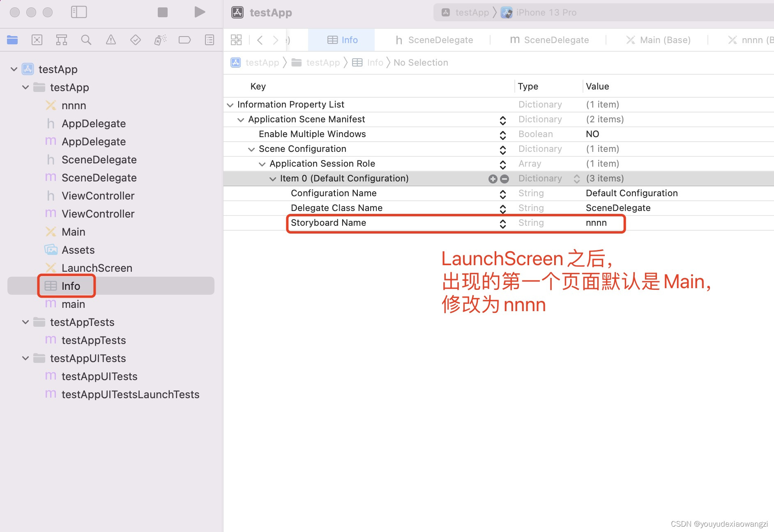
Task: Edit Delegate Class Name value SceneDelegate
Action: click(618, 208)
